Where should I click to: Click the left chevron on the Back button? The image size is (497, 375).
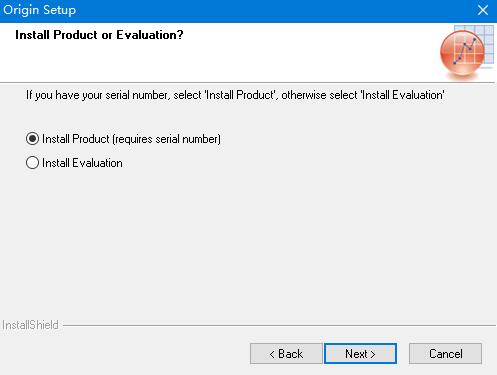tap(272, 354)
